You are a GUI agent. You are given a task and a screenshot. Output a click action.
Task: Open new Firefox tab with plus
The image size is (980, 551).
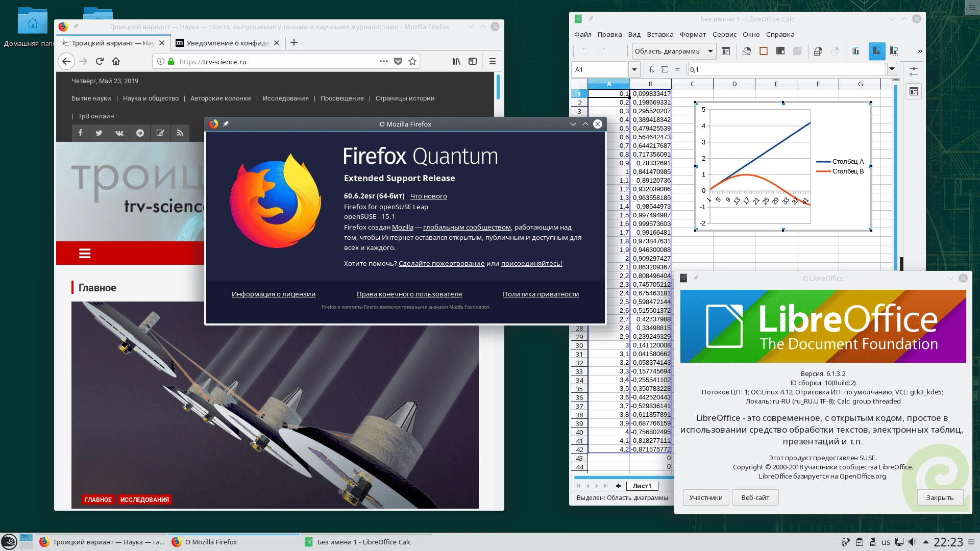[294, 43]
